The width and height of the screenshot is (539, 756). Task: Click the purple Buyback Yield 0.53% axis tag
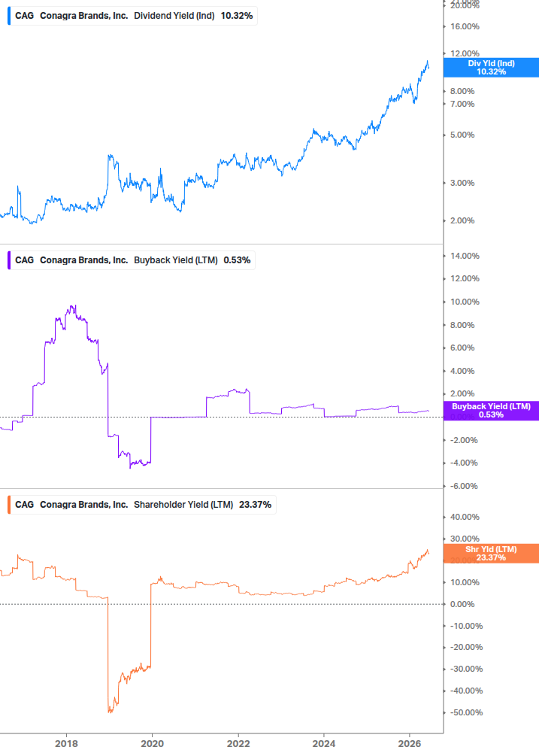[491, 410]
